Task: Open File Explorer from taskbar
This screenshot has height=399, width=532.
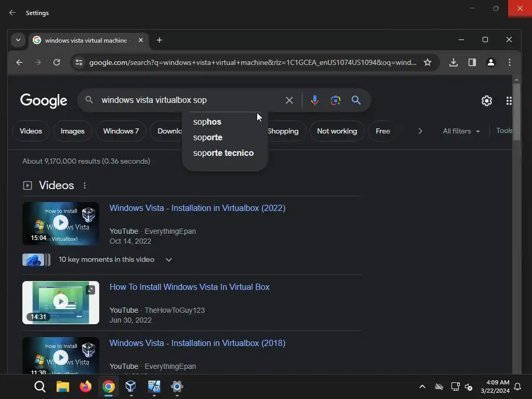Action: click(x=62, y=387)
